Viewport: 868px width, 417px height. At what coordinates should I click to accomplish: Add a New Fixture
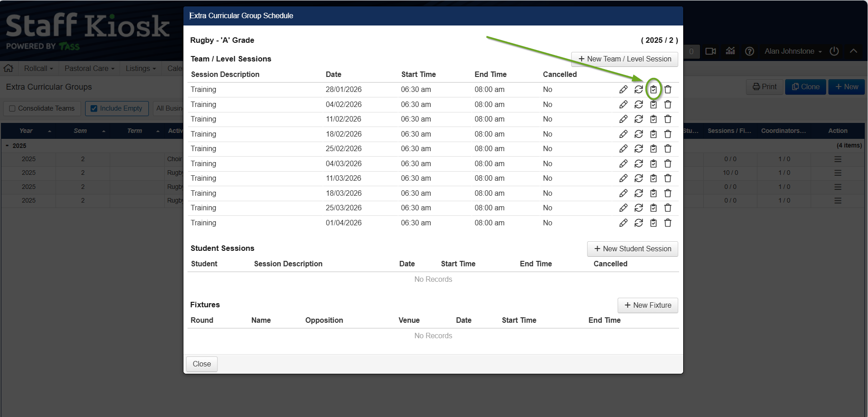647,305
